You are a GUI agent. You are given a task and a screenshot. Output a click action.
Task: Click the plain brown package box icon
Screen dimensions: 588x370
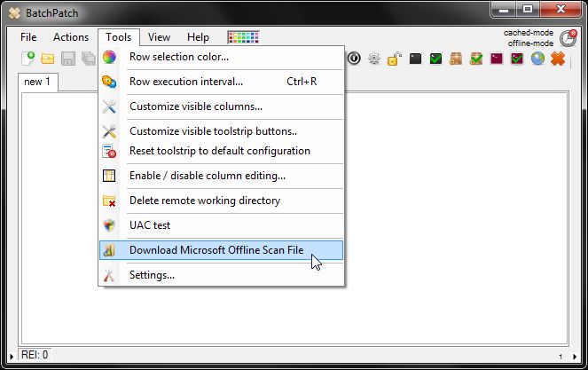coord(456,59)
